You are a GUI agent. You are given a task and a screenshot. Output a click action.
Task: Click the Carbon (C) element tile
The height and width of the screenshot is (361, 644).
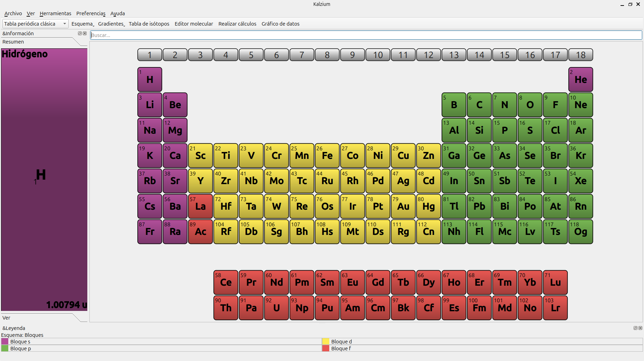click(479, 105)
